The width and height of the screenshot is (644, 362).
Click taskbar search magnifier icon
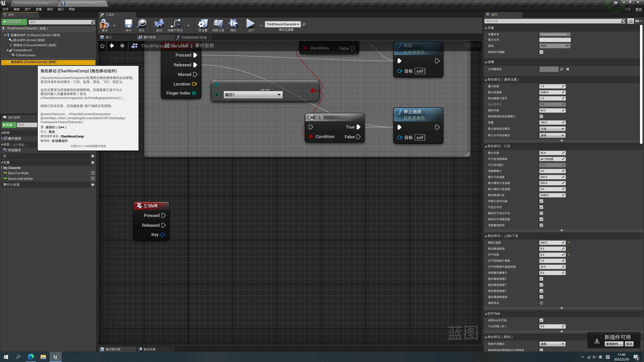[x=18, y=357]
